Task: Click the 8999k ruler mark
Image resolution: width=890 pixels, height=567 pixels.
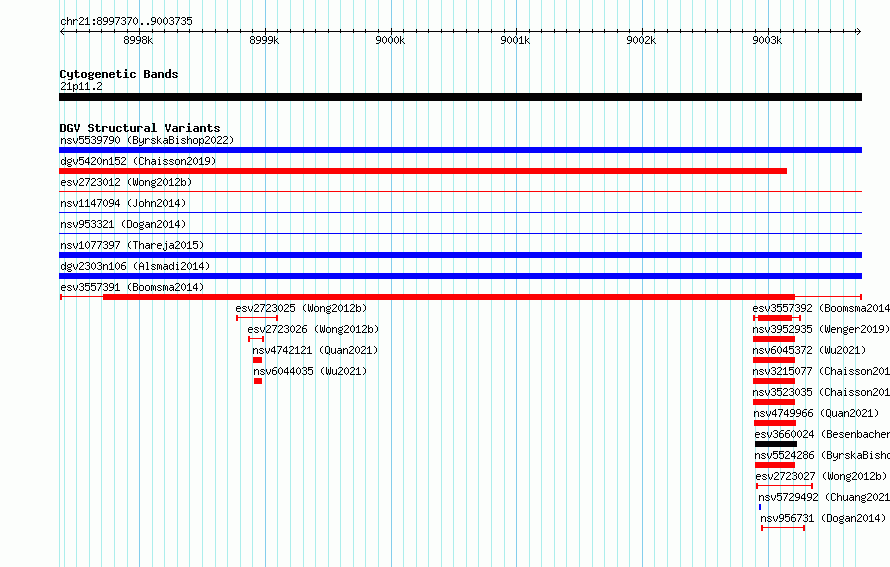Action: coord(265,40)
